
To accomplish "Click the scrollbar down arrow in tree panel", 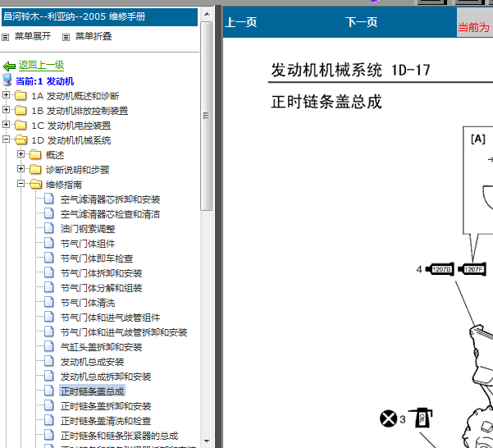I will pyautogui.click(x=207, y=441).
